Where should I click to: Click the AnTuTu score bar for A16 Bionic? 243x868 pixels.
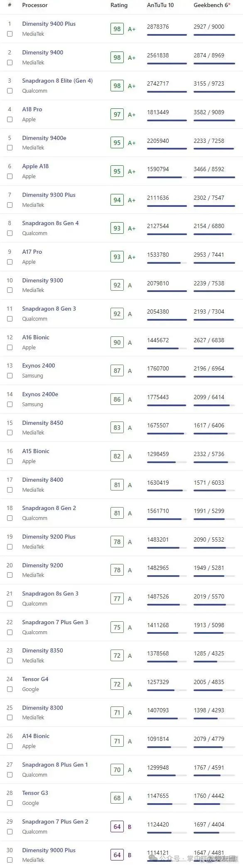pyautogui.click(x=167, y=348)
